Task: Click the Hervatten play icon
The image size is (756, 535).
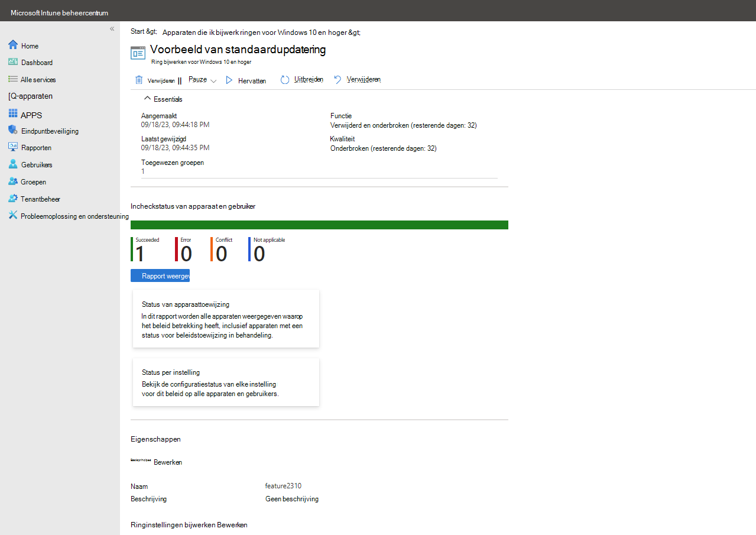Action: [x=229, y=80]
